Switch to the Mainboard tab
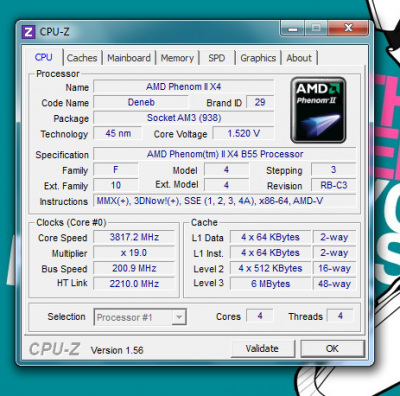400x396 pixels. coord(129,58)
